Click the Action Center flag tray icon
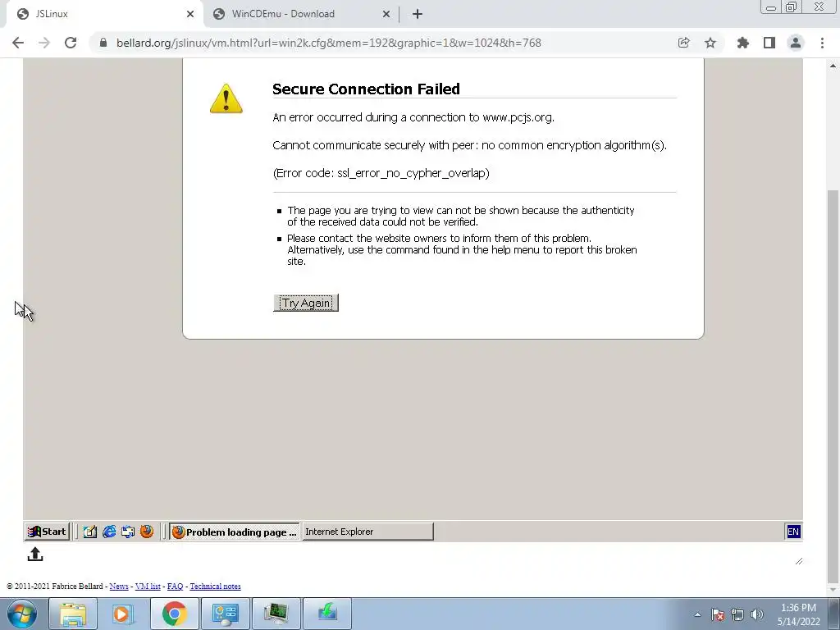Viewport: 840px width, 630px height. click(718, 614)
